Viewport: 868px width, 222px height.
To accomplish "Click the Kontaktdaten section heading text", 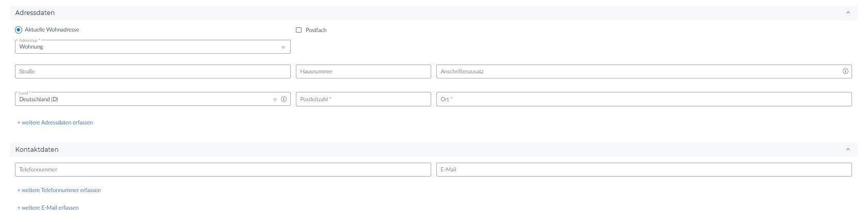I will (x=37, y=149).
